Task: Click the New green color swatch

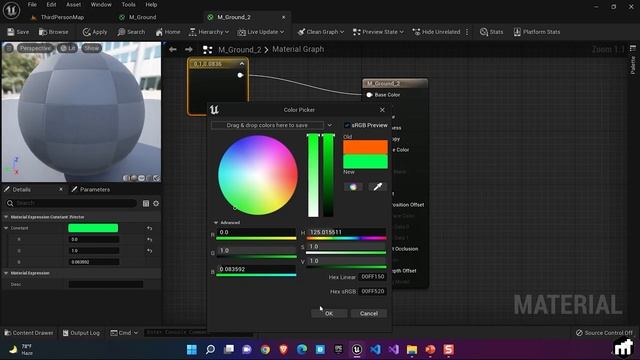Action: click(365, 162)
